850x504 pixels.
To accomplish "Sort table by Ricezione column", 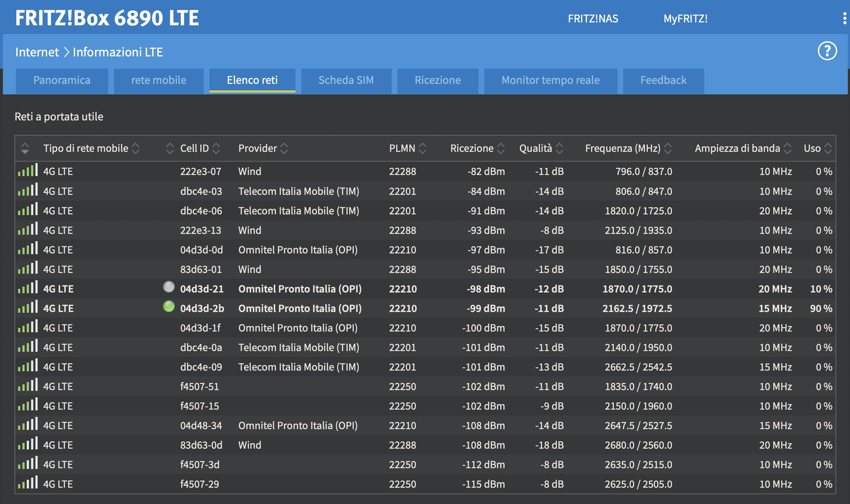I will [472, 148].
